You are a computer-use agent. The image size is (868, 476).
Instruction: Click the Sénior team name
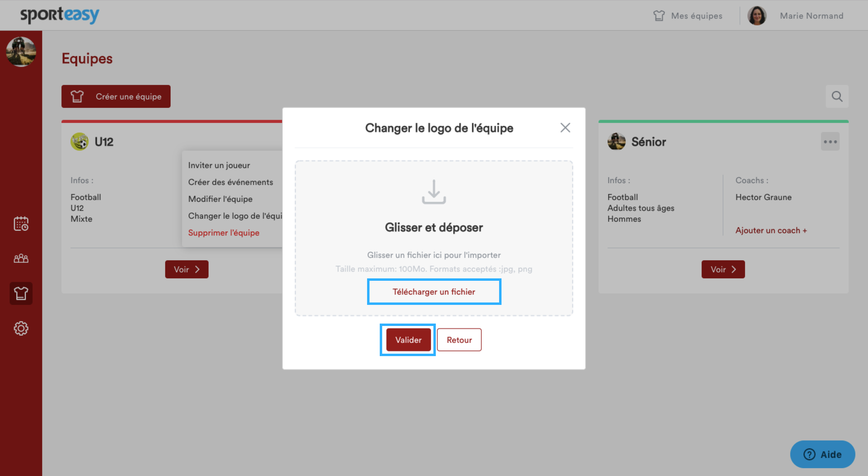(649, 142)
